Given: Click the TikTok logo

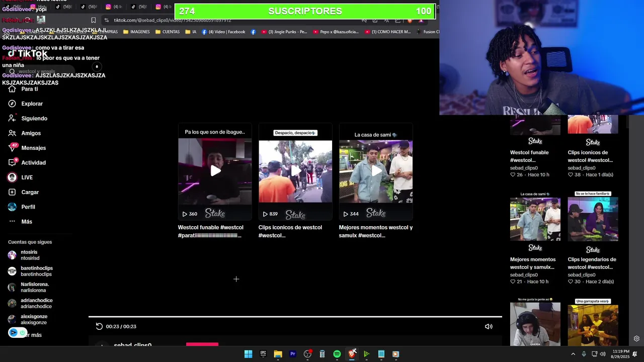Looking at the screenshot, I should [x=28, y=54].
